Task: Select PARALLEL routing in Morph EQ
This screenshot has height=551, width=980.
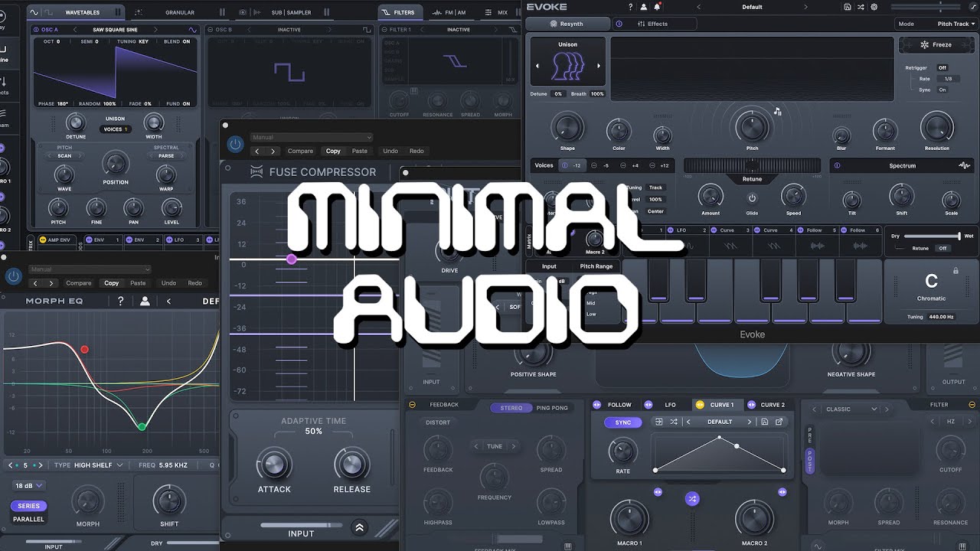Action: (29, 519)
